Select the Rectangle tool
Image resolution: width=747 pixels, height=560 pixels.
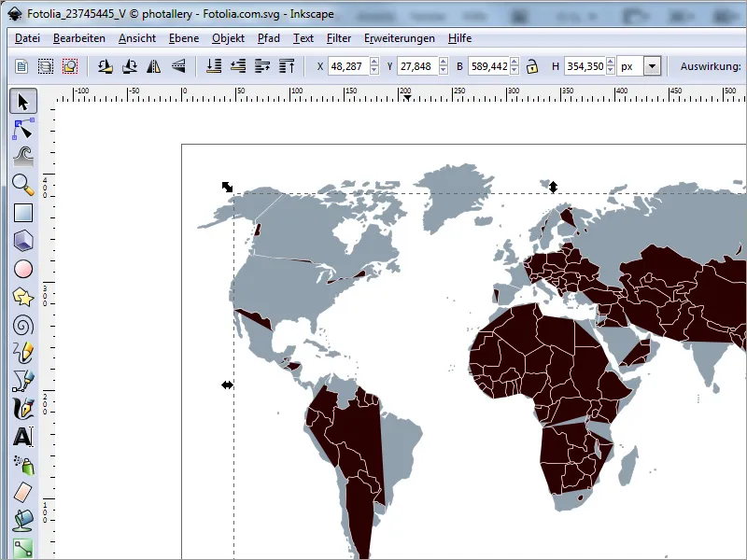(22, 213)
